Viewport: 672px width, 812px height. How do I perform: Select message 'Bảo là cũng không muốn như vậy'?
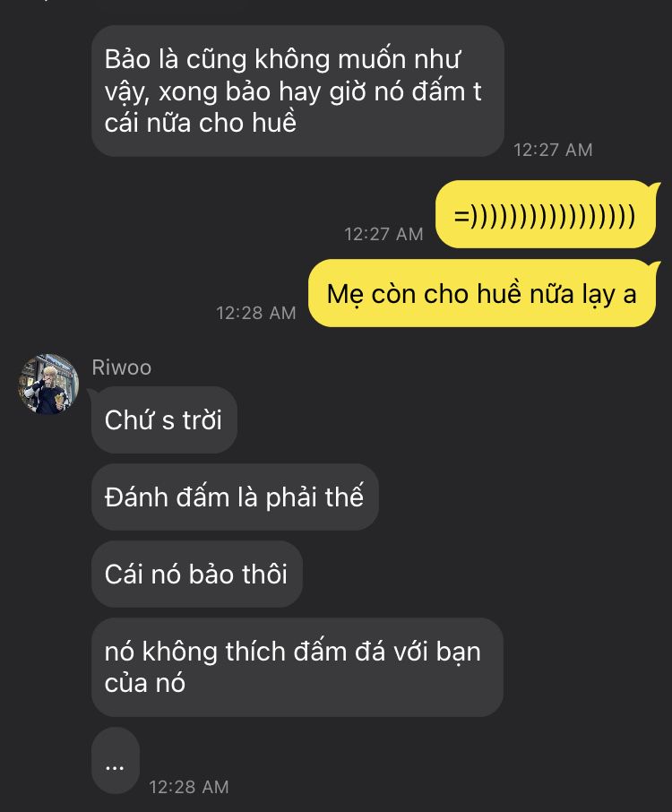pos(297,91)
